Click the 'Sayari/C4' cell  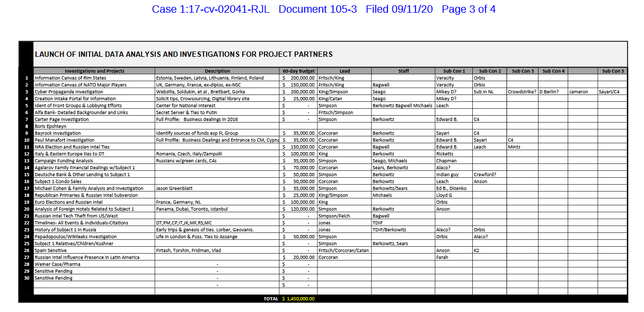(x=613, y=92)
